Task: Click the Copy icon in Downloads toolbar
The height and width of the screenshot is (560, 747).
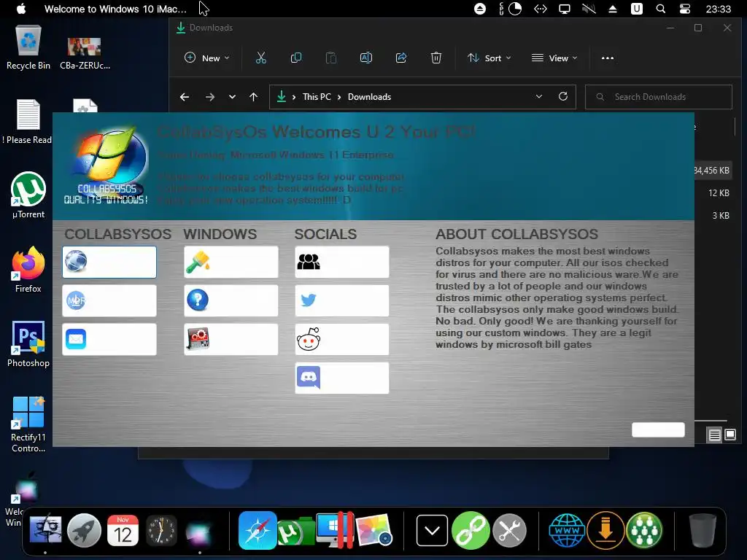Action: pos(296,58)
